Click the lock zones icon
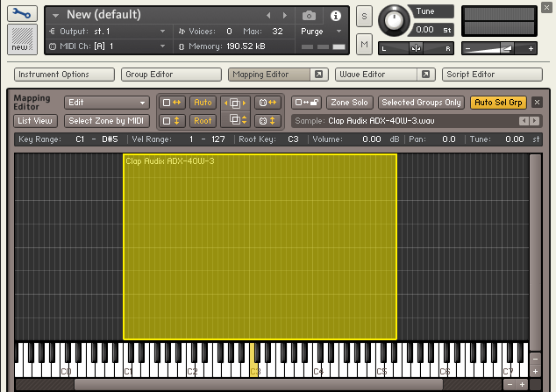This screenshot has width=556, height=392. [x=306, y=103]
